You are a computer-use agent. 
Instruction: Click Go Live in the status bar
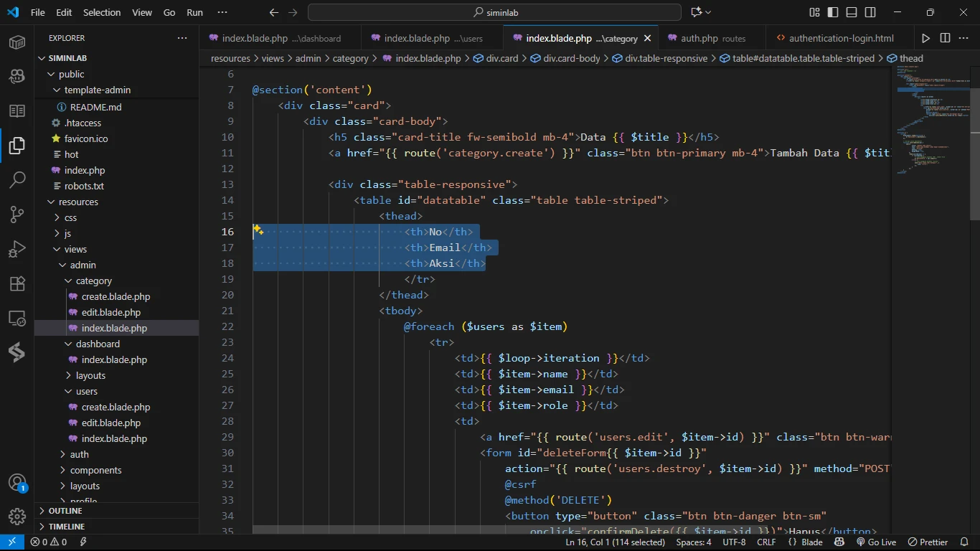(876, 542)
